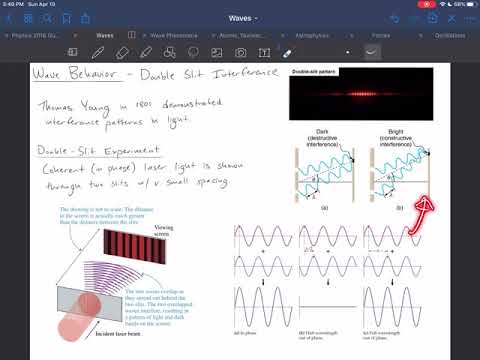Screen dimensions: 480x360
Task: Select the Shapes tool
Action: tap(170, 52)
